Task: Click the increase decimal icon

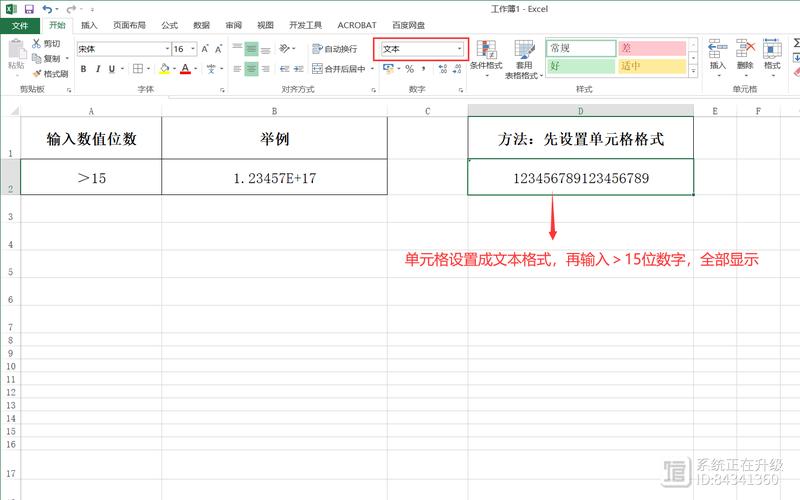Action: point(443,68)
